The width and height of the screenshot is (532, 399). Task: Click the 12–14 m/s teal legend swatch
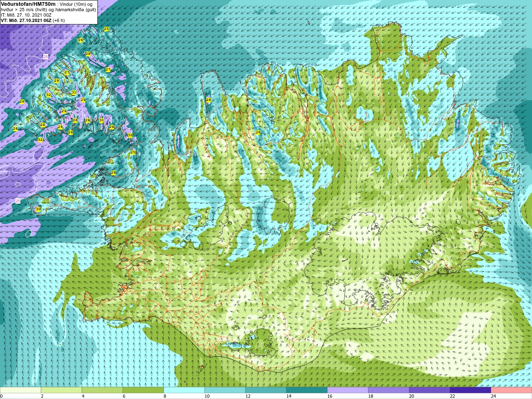pos(266,390)
